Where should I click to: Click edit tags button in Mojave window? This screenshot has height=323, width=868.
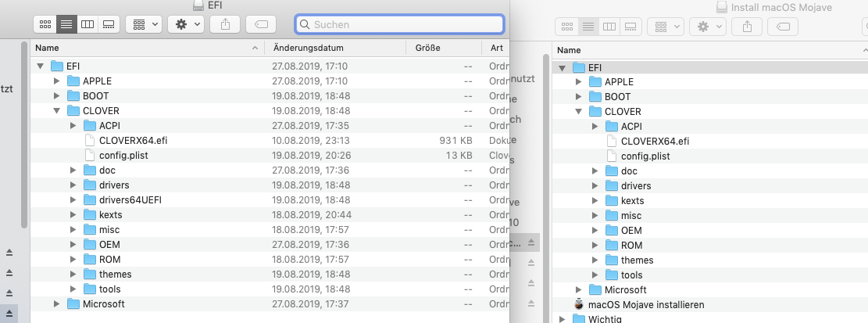[783, 26]
